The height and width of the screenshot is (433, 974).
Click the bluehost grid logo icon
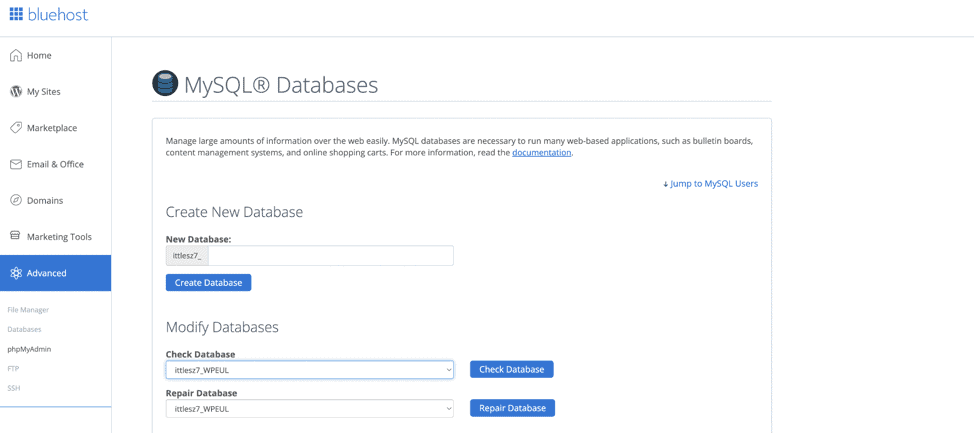[x=16, y=14]
